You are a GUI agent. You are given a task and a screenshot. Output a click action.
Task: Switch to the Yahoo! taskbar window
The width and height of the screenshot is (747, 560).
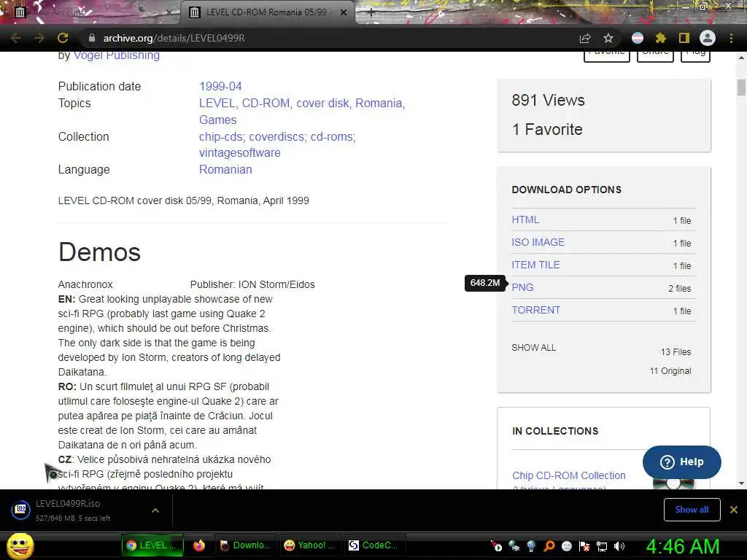pos(309,545)
